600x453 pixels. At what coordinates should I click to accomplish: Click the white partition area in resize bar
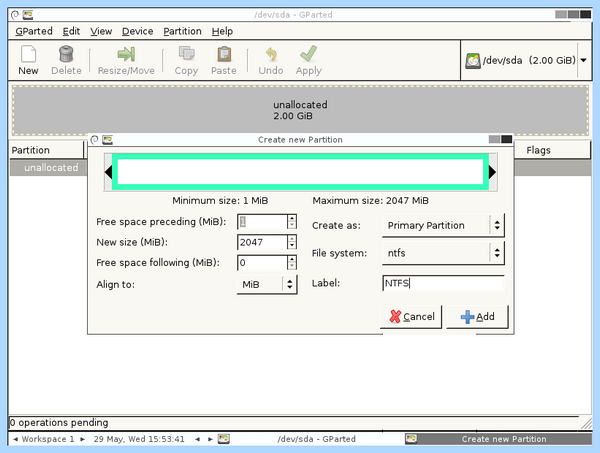point(300,172)
